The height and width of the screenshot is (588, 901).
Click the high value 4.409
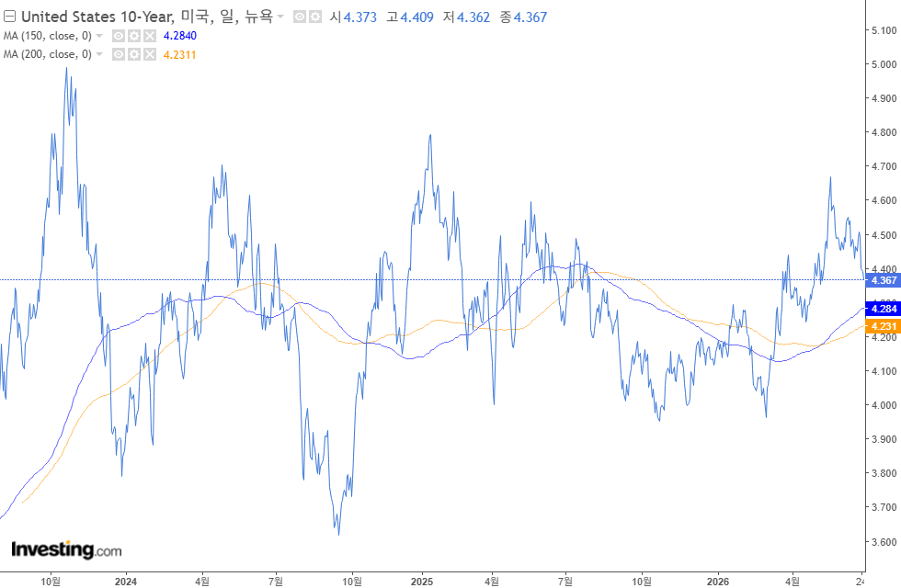(416, 17)
